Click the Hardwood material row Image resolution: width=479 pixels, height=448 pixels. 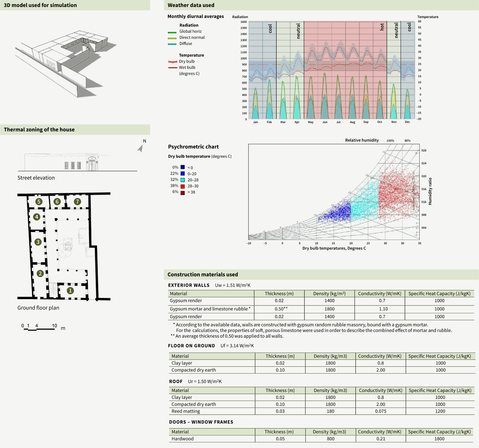[x=182, y=439]
